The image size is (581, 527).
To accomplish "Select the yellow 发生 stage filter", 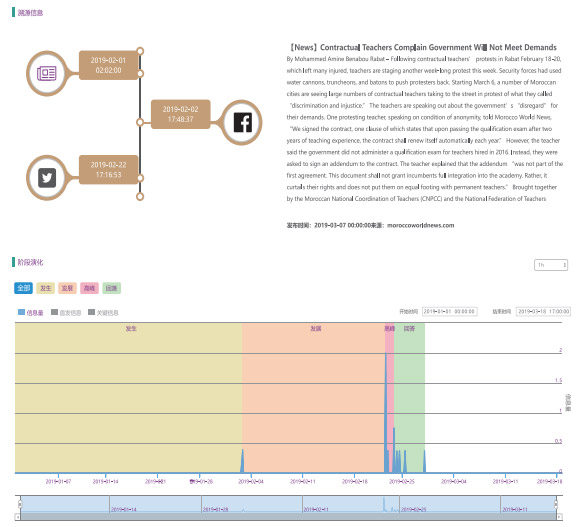I will coord(46,288).
